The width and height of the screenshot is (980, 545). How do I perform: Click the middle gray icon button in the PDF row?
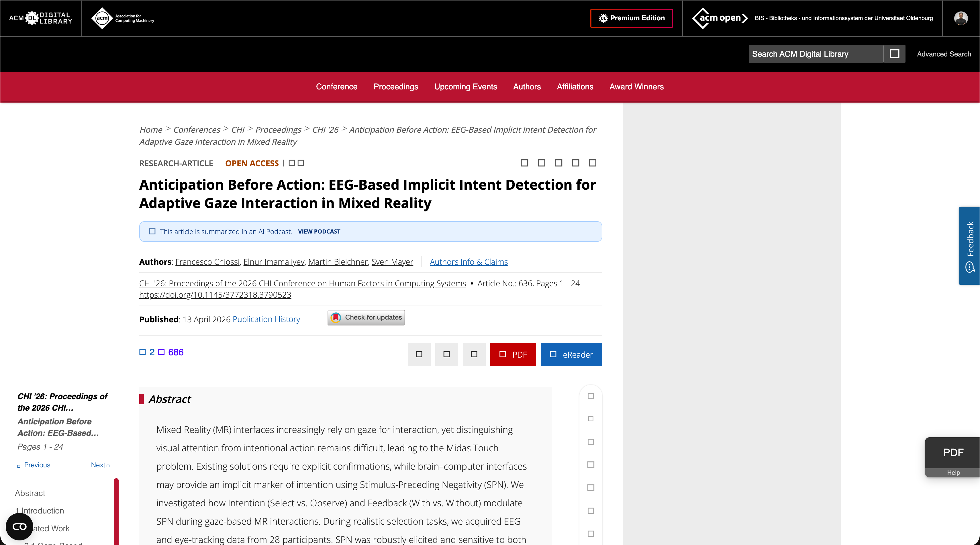click(447, 354)
